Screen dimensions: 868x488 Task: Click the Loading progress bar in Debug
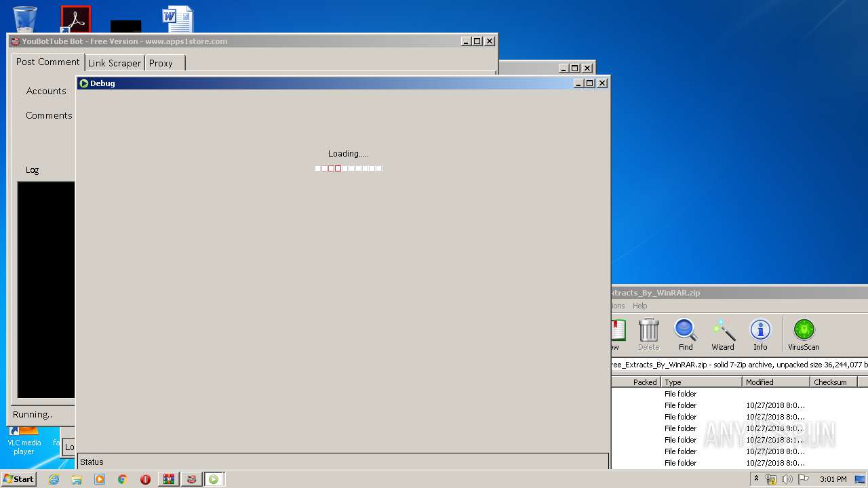tap(349, 168)
